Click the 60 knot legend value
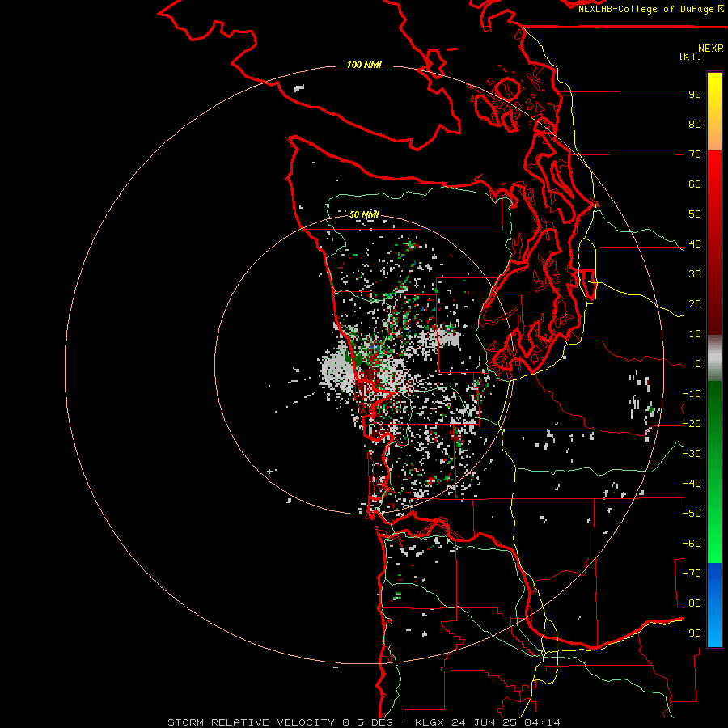The image size is (728, 728). 695,184
